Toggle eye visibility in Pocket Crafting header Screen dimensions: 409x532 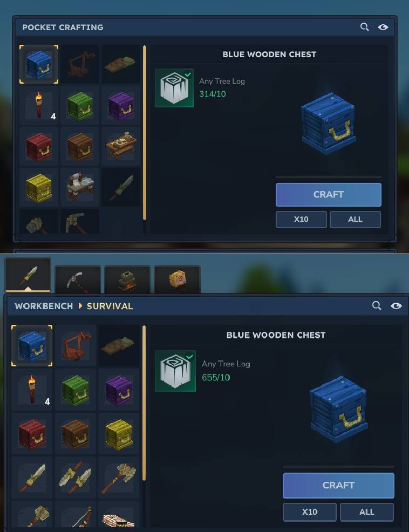383,27
